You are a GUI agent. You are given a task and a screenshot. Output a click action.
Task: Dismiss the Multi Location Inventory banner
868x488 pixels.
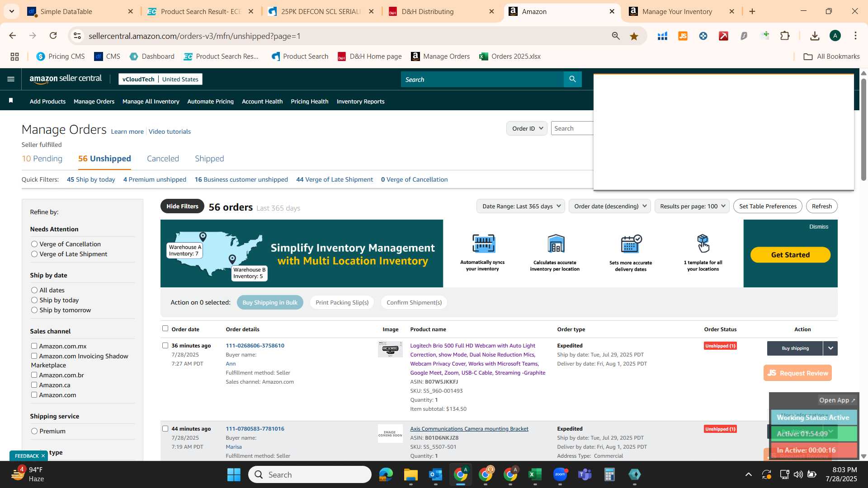tap(819, 227)
